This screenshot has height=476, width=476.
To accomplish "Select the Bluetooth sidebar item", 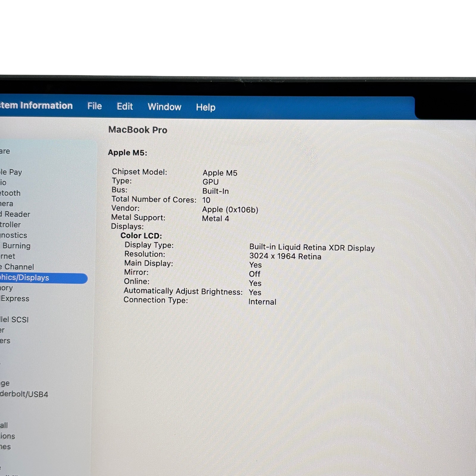I will point(10,193).
